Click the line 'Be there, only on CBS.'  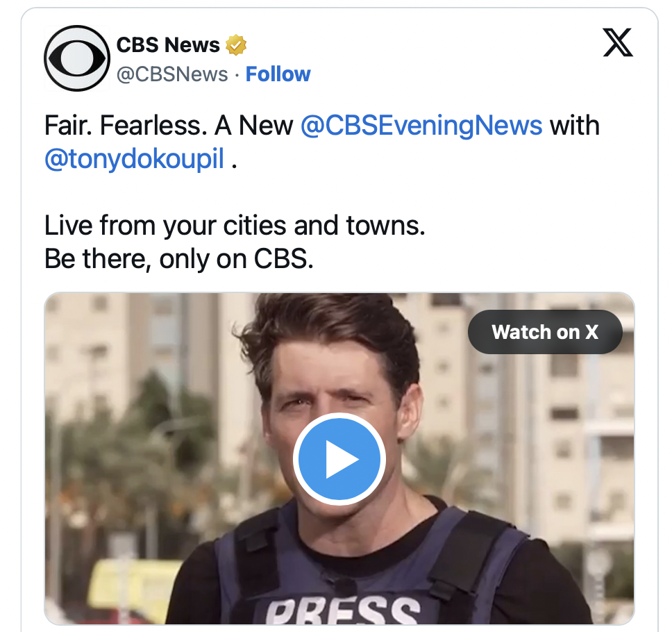[179, 258]
